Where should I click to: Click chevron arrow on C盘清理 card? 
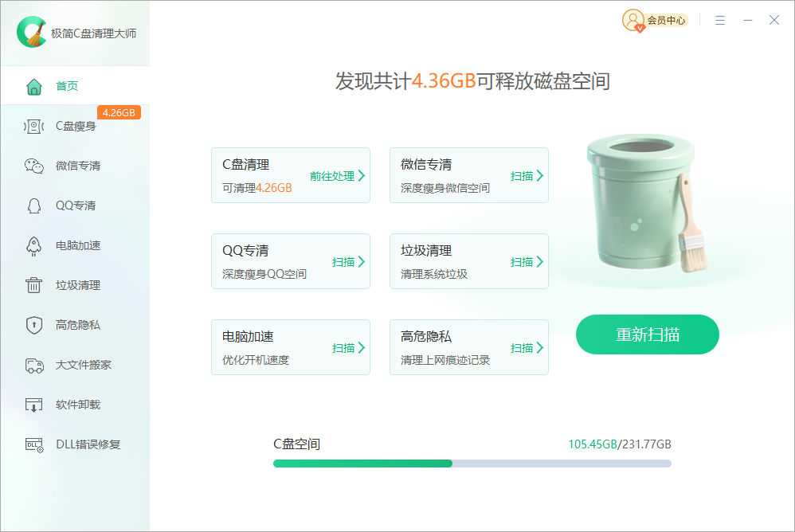point(362,176)
